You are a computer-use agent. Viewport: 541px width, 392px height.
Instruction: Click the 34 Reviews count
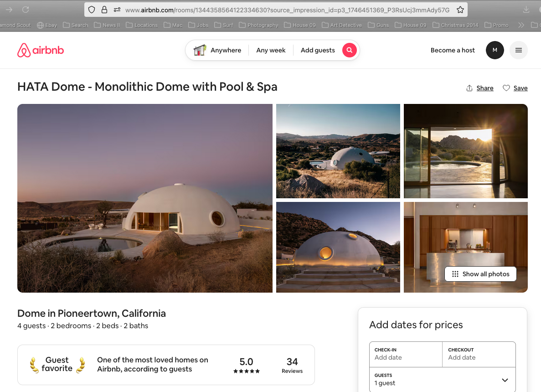click(292, 365)
